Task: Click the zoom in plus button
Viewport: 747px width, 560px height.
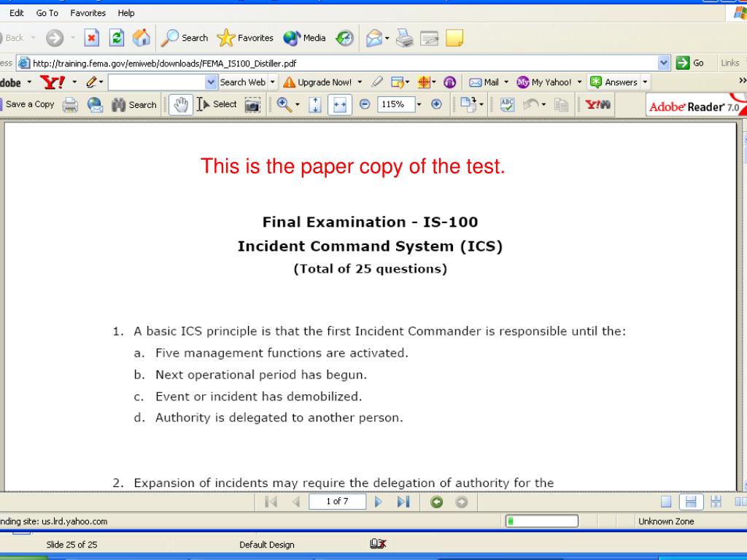Action: (x=436, y=104)
